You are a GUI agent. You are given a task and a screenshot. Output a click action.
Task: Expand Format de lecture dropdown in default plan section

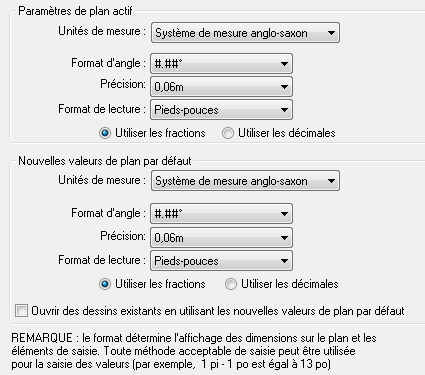click(x=221, y=261)
